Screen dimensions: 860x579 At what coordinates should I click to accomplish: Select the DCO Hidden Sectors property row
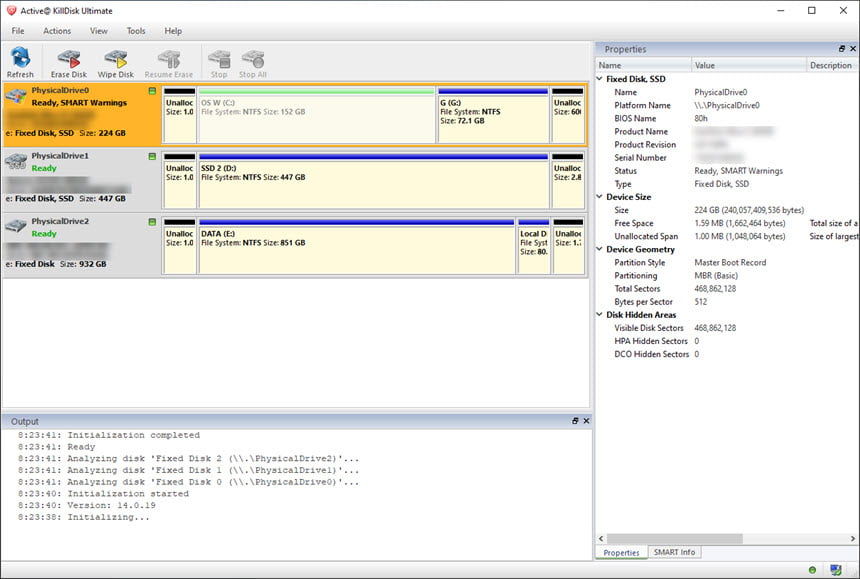pos(727,354)
